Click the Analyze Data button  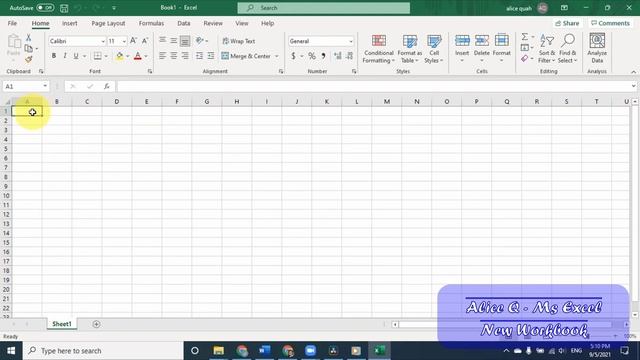pos(597,49)
